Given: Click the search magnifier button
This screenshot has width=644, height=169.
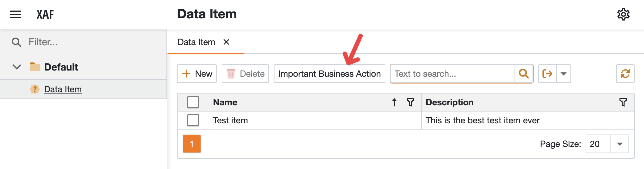Looking at the screenshot, I should pyautogui.click(x=524, y=74).
